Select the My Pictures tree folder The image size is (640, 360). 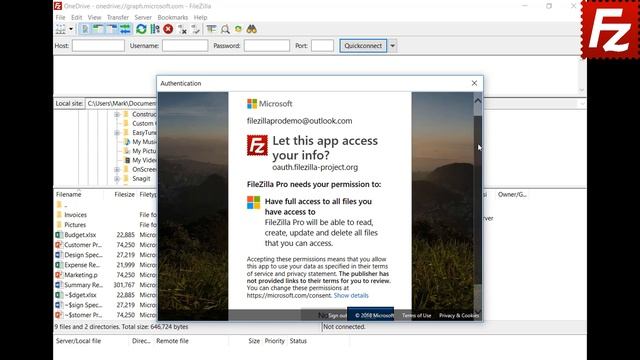click(x=140, y=151)
